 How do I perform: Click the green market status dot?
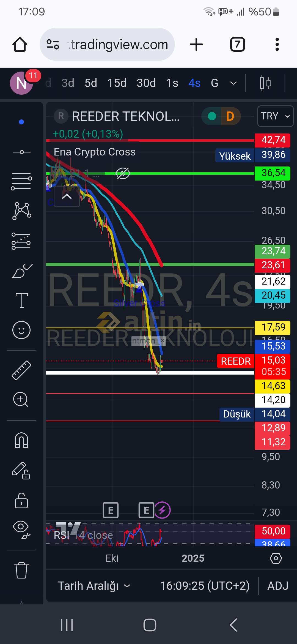tap(212, 116)
